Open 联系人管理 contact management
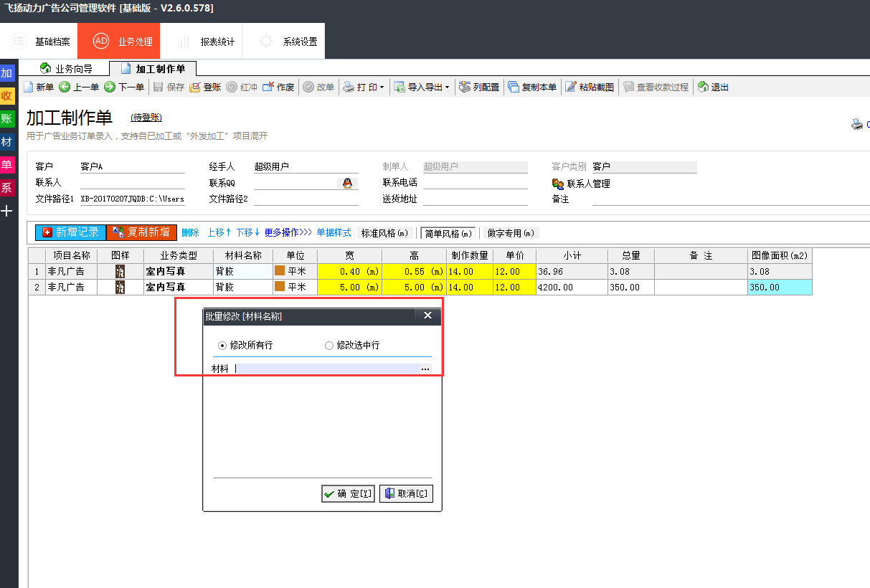 click(x=581, y=184)
